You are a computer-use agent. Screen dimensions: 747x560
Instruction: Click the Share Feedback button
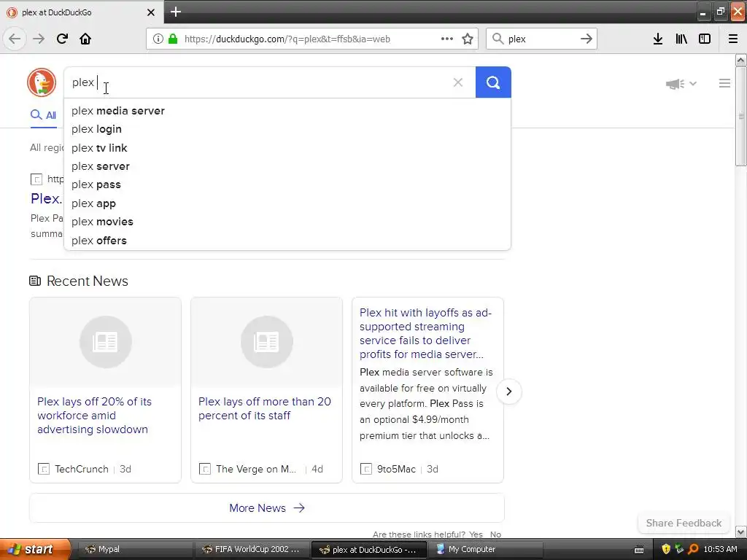tap(684, 523)
